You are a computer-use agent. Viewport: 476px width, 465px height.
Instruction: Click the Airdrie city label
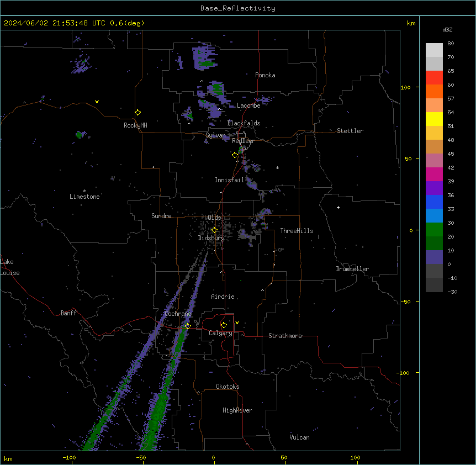pos(223,297)
